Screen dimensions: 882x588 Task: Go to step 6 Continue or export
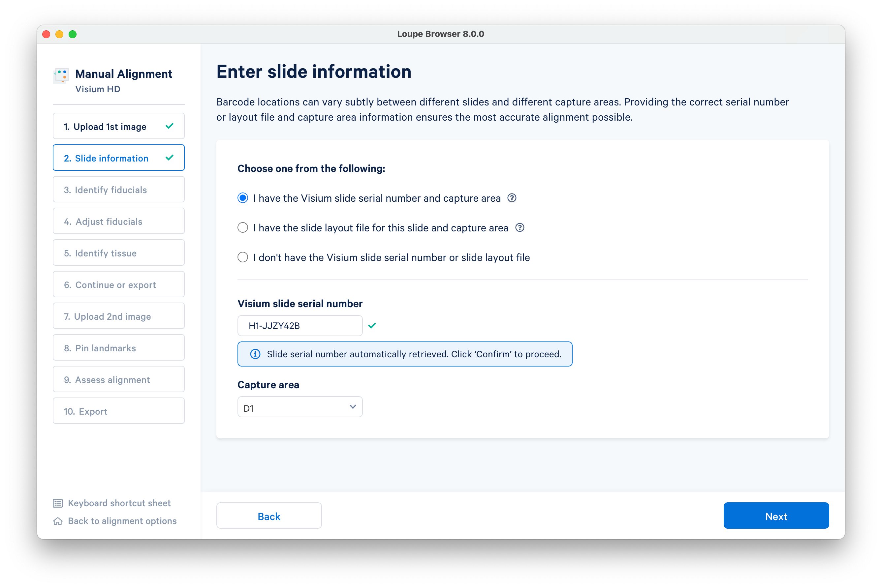(119, 285)
